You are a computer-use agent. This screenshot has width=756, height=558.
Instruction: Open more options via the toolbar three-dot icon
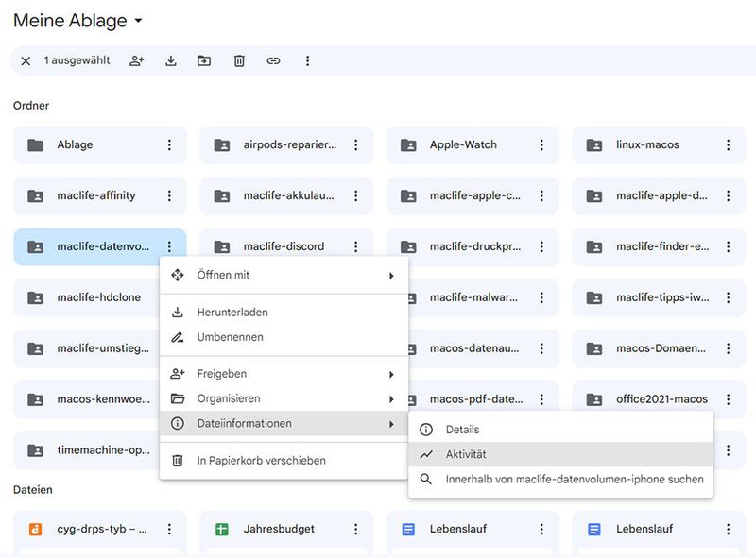(x=307, y=60)
